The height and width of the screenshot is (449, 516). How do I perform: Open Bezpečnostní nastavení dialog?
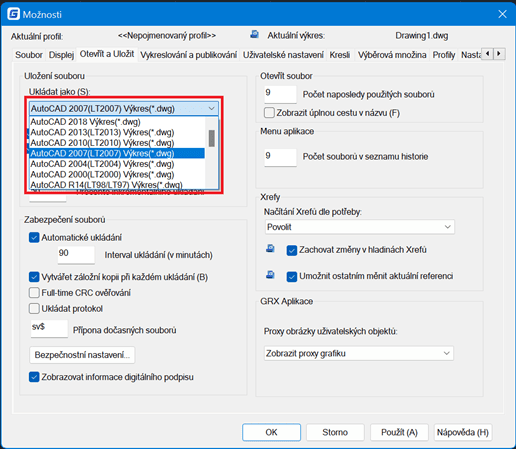coord(82,355)
